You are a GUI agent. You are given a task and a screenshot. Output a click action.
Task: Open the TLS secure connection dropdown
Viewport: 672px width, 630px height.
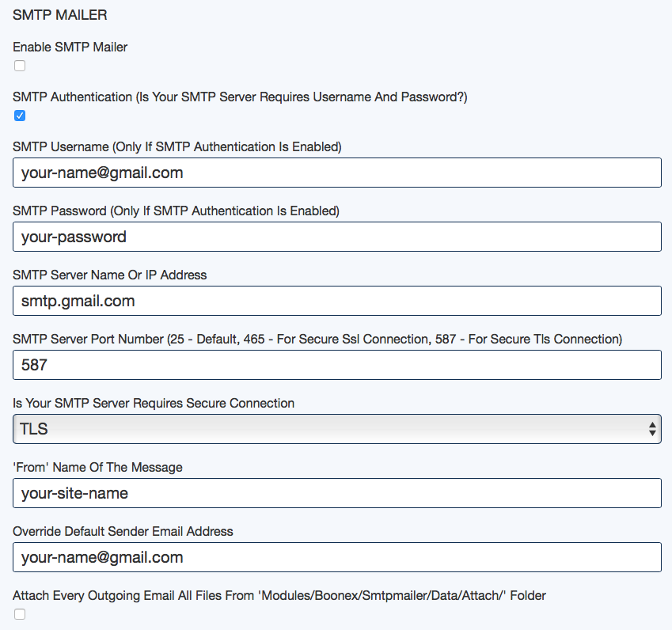coord(337,429)
